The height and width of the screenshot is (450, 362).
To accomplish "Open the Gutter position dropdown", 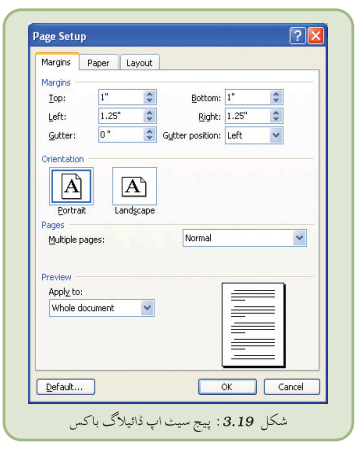I will (x=276, y=135).
